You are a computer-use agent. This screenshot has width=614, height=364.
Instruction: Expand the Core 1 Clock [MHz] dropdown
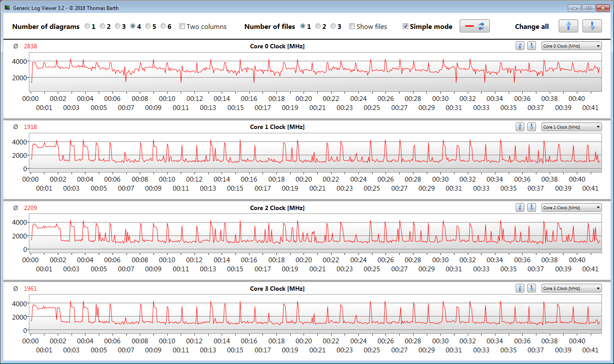[571, 127]
